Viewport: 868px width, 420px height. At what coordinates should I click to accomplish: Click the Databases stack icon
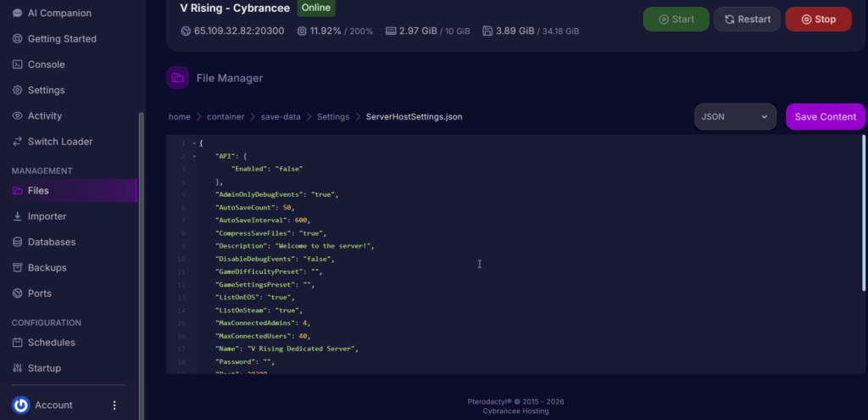coord(18,242)
